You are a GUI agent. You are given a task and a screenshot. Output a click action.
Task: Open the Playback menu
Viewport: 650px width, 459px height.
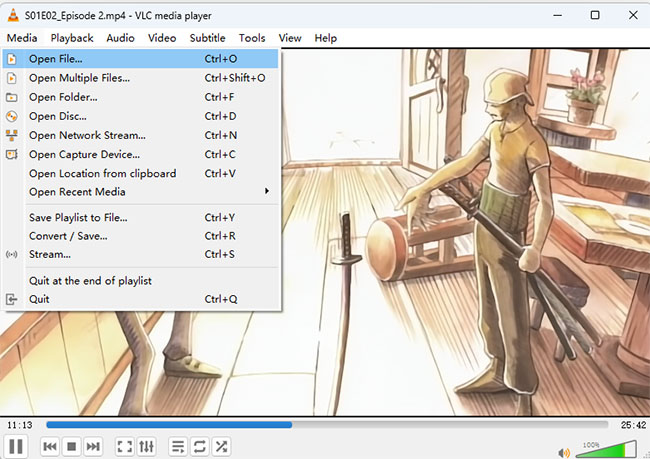pos(72,38)
